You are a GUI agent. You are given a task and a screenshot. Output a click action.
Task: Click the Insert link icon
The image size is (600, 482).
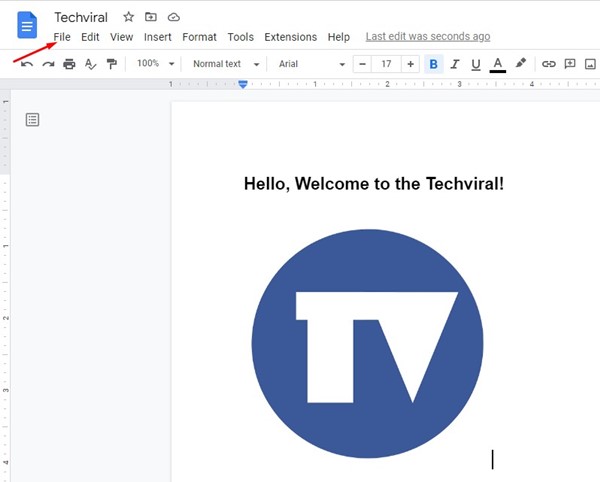point(548,64)
